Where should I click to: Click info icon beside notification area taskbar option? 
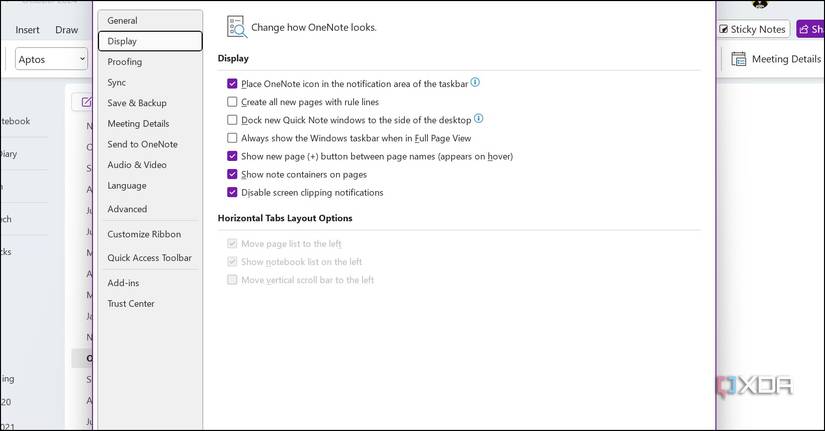pos(475,82)
